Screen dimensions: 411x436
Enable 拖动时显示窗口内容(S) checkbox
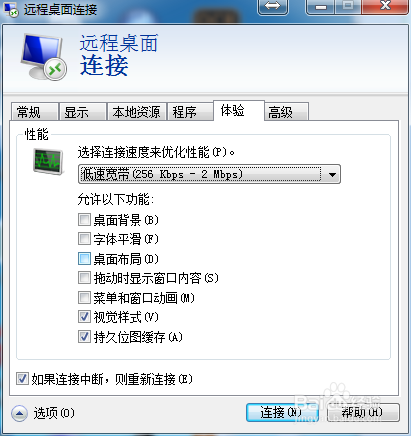(x=84, y=278)
